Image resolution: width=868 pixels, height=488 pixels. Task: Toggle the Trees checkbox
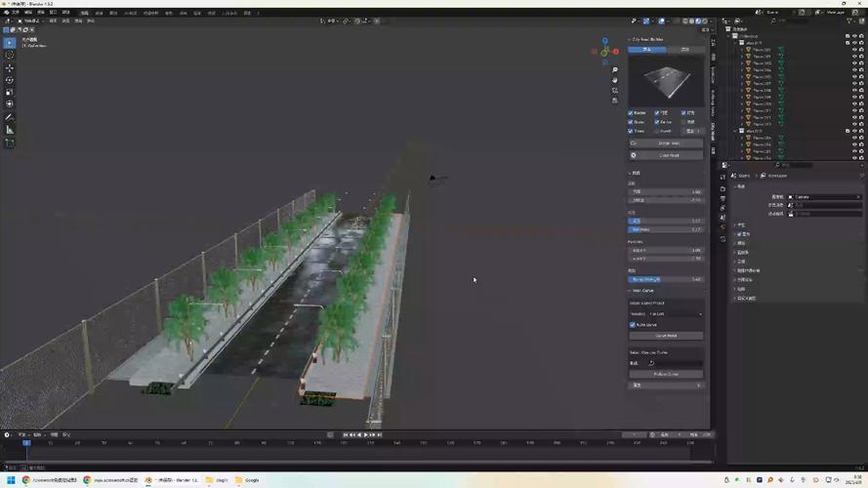631,131
